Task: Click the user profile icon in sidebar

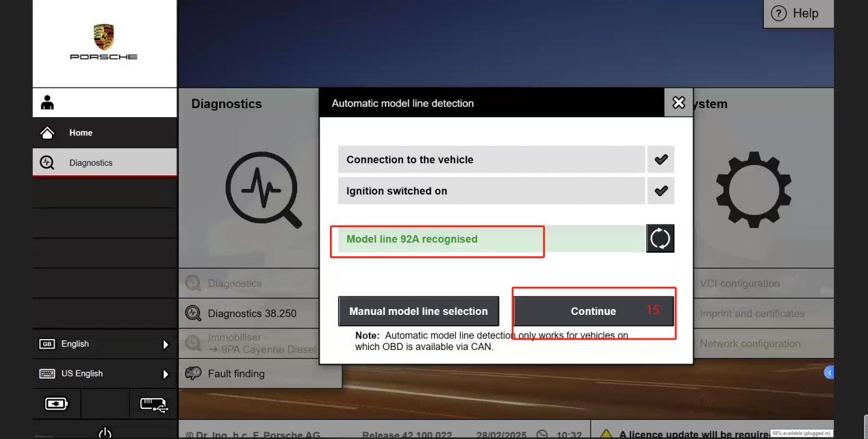Action: coord(47,103)
